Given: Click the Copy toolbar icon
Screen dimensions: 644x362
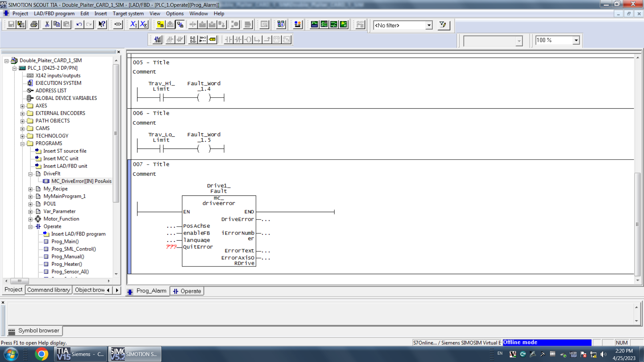Looking at the screenshot, I should (x=57, y=24).
